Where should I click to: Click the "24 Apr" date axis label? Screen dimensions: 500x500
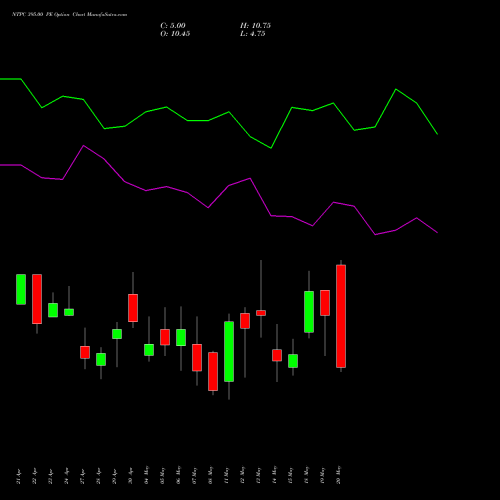tap(67, 476)
